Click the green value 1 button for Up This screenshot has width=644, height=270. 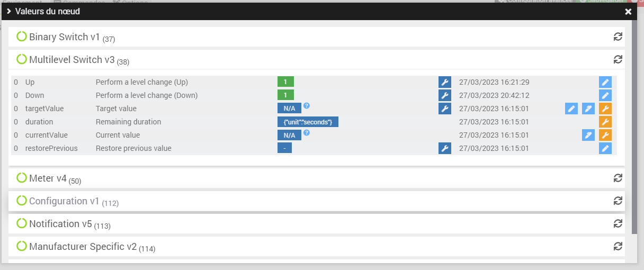(285, 82)
